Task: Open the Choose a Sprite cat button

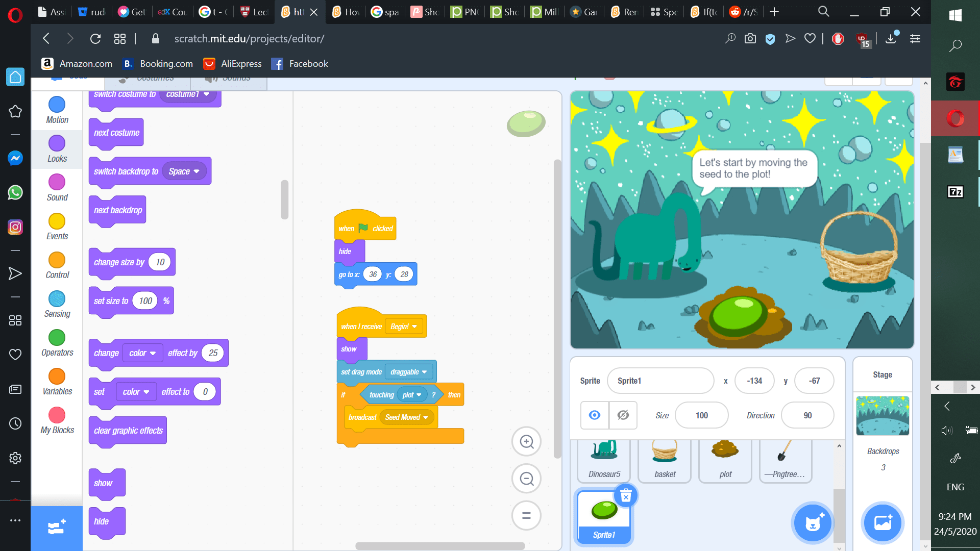Action: tap(812, 523)
